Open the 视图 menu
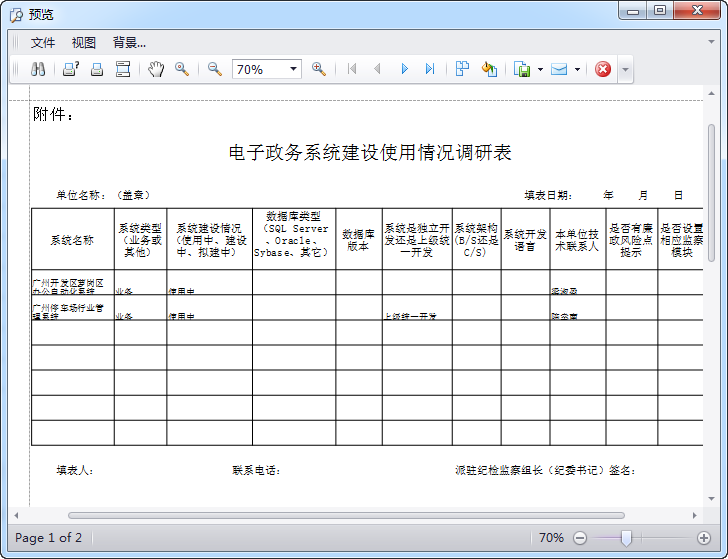 pos(84,43)
